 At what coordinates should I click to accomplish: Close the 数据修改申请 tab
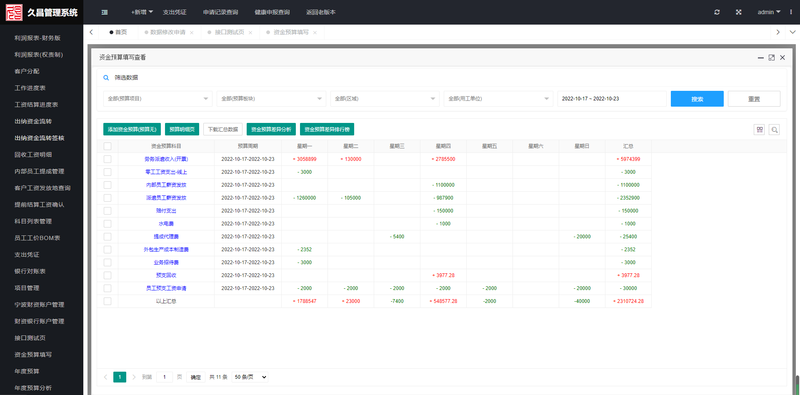(191, 32)
